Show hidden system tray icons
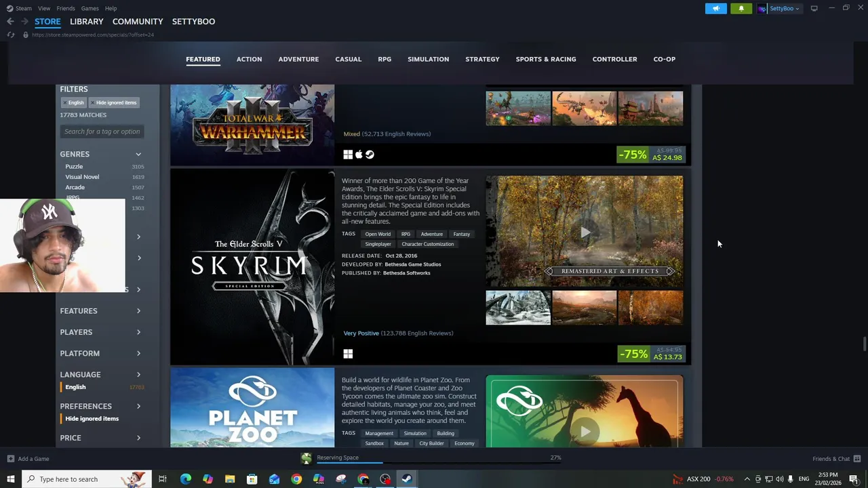 tap(747, 479)
